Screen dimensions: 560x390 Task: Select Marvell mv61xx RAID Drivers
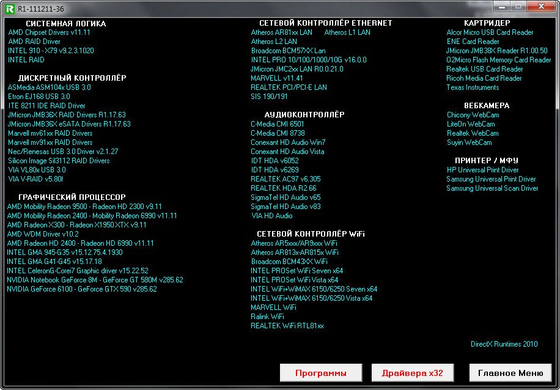tap(50, 133)
